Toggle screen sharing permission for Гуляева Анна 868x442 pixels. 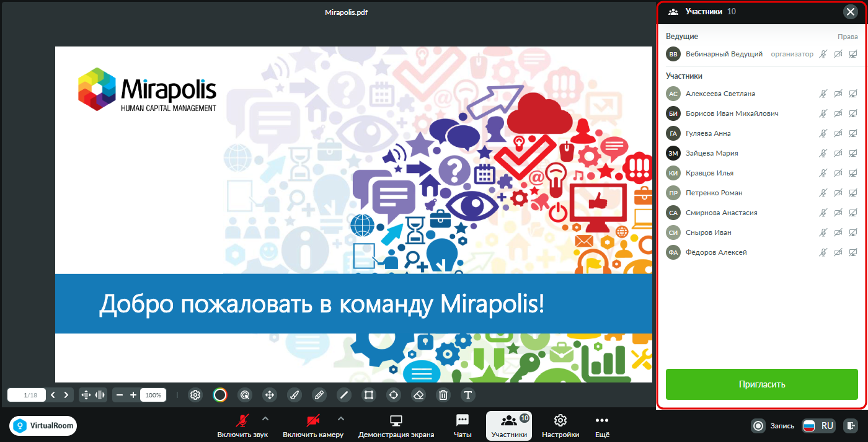pos(853,133)
